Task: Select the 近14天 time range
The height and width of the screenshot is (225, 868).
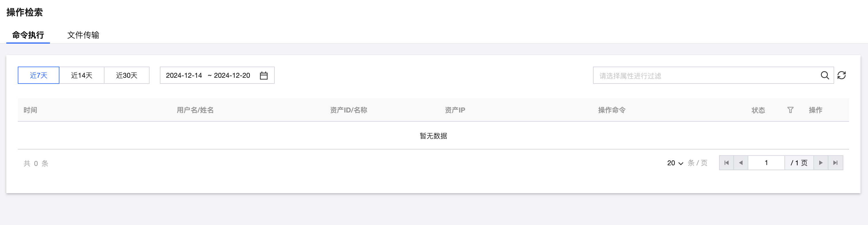Action: pos(82,75)
